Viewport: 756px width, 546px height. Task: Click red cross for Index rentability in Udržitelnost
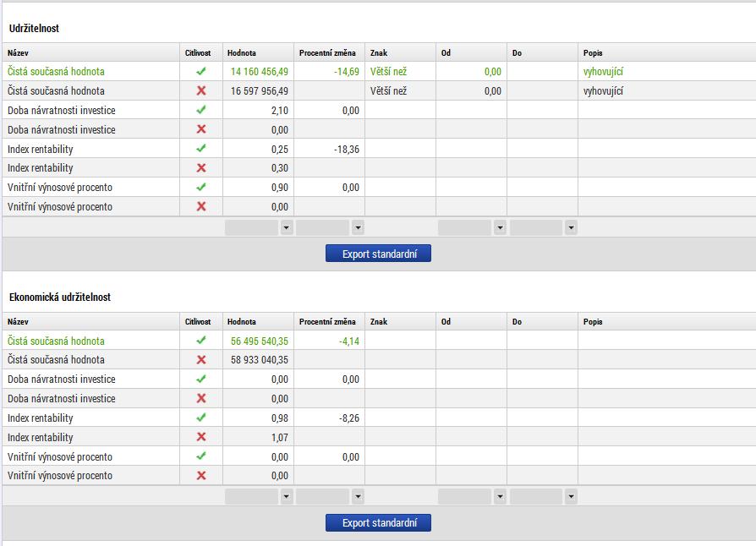201,167
